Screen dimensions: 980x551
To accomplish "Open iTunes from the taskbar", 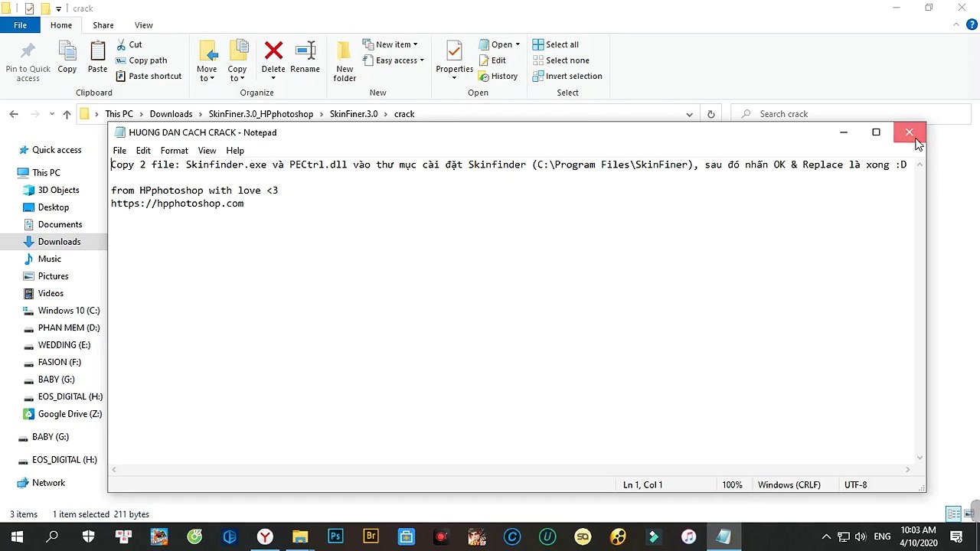I will (x=688, y=536).
